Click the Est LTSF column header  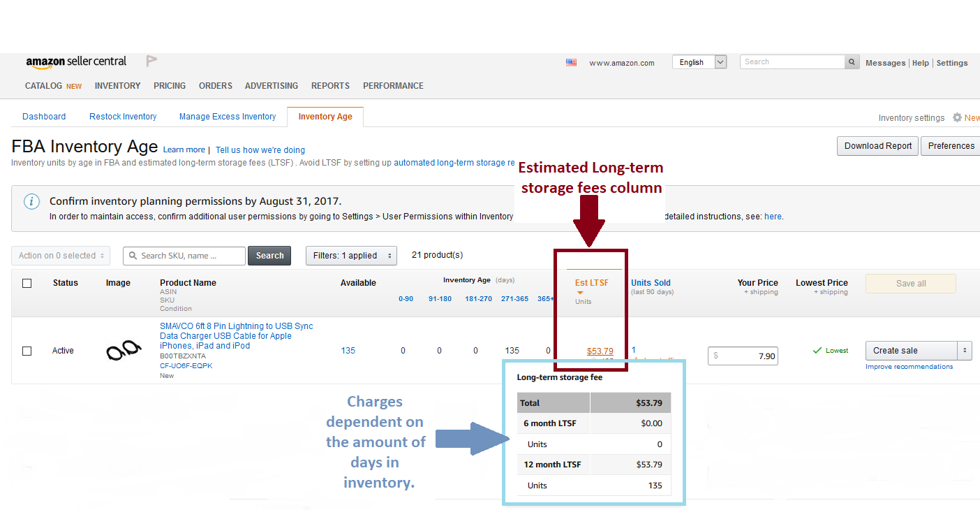pos(591,283)
